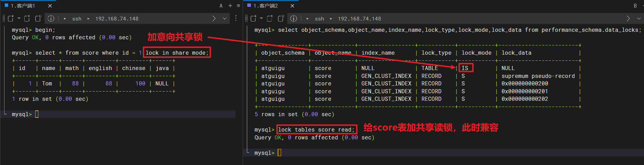Click 'chinese' column header in left terminal
644x165 pixels.
pyautogui.click(x=134, y=68)
